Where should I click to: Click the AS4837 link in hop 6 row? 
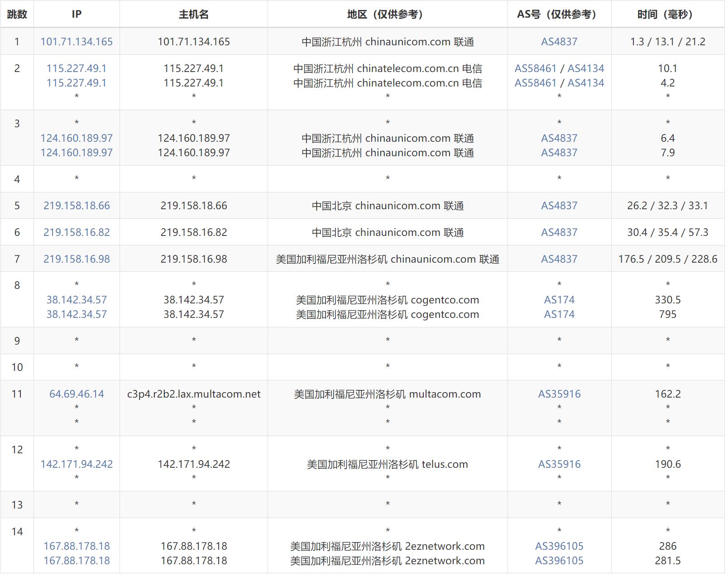click(559, 232)
